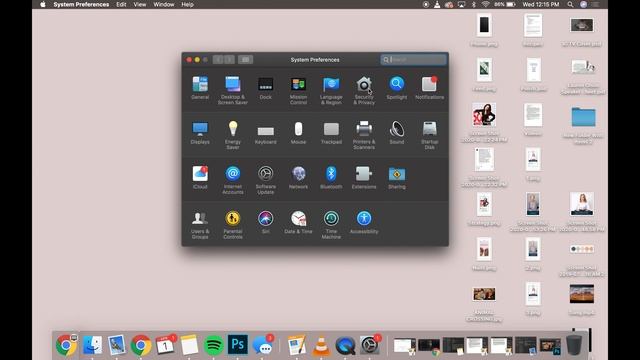Click the battery status indicator
This screenshot has width=640, height=360.
tap(505, 4)
